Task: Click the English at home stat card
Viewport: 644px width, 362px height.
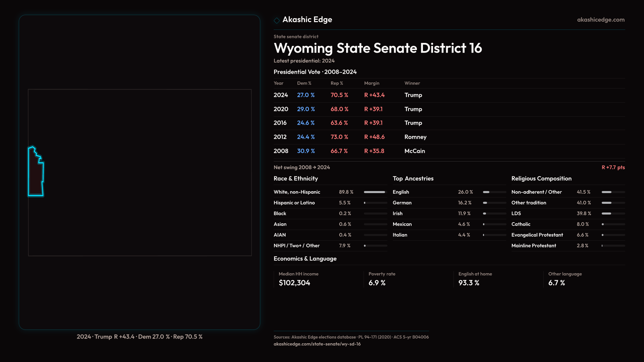Action: coord(469,279)
